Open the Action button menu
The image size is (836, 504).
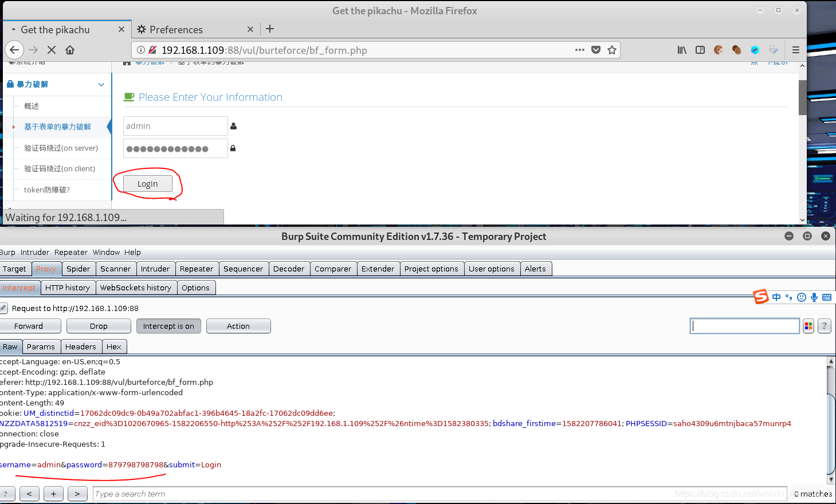pyautogui.click(x=238, y=326)
